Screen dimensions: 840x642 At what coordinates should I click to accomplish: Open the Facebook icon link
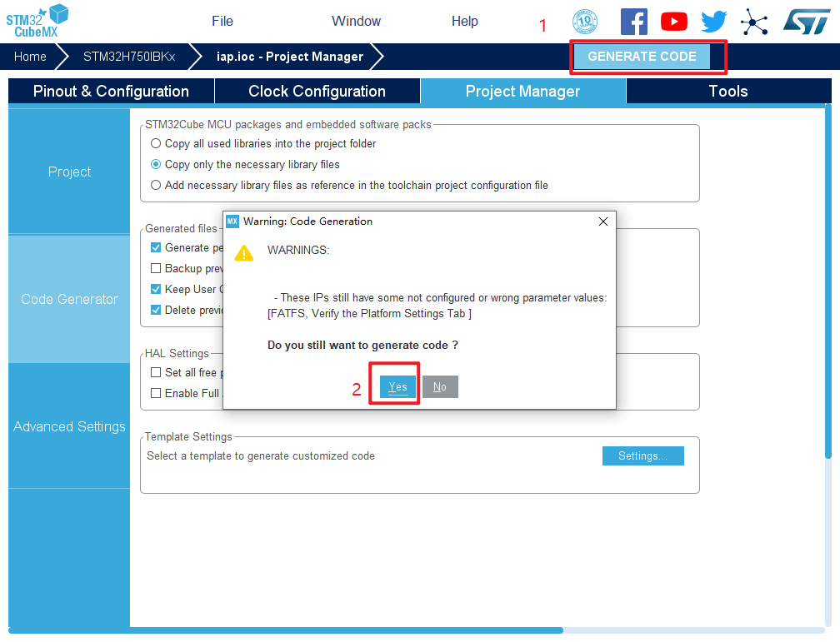point(633,22)
